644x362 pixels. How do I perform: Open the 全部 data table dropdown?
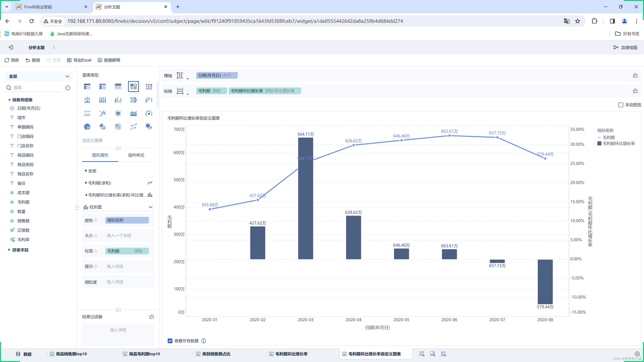[x=39, y=76]
